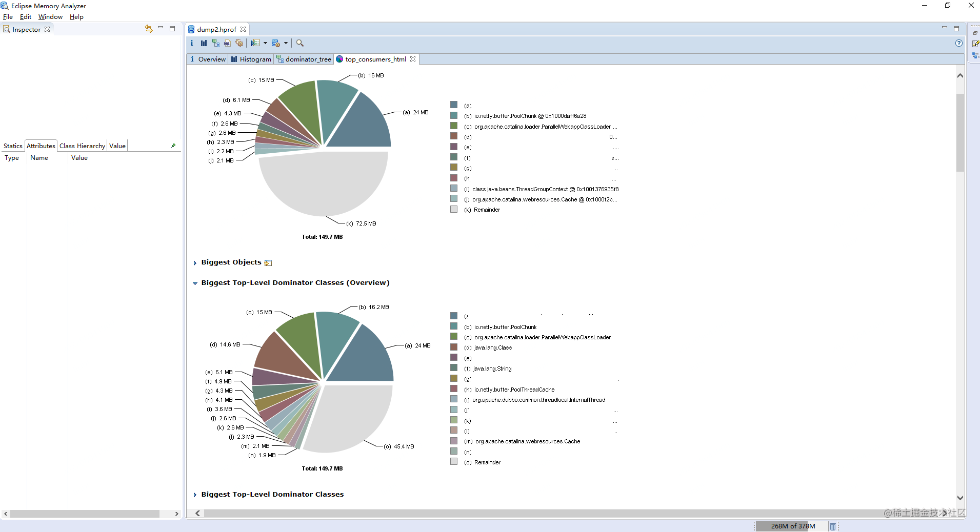Click left arrow of report horizontal scrollbar
The height and width of the screenshot is (532, 980).
(x=197, y=513)
